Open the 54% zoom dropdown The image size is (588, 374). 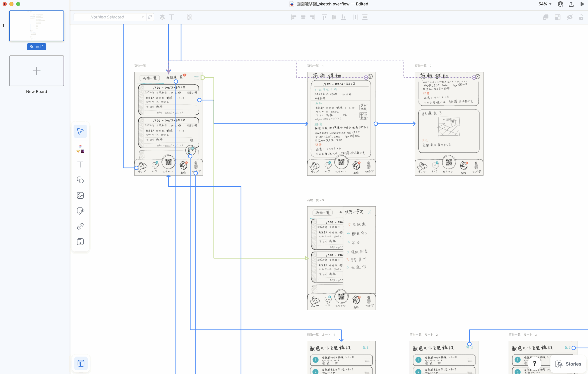[x=545, y=4]
